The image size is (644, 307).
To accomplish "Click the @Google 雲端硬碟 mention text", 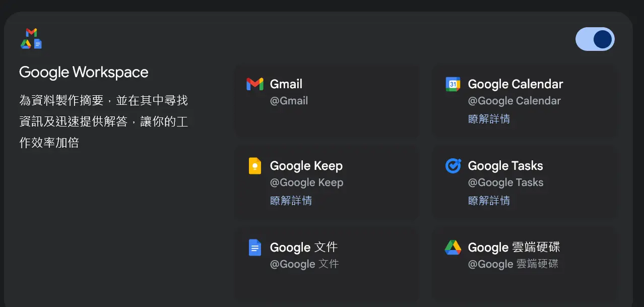I will click(513, 264).
